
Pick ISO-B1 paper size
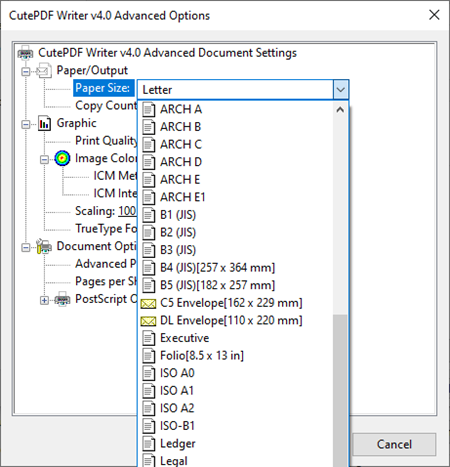coord(235,426)
